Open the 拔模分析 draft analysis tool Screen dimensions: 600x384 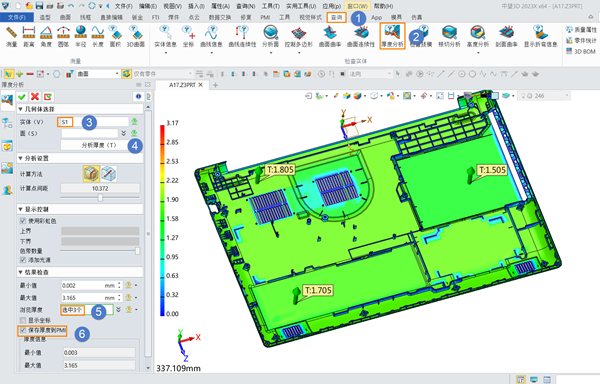tap(421, 36)
